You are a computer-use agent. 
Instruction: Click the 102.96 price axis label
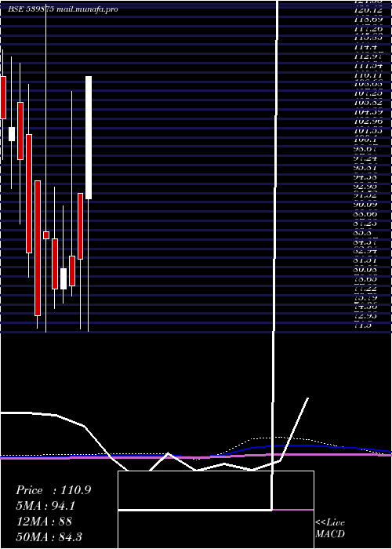click(x=368, y=121)
